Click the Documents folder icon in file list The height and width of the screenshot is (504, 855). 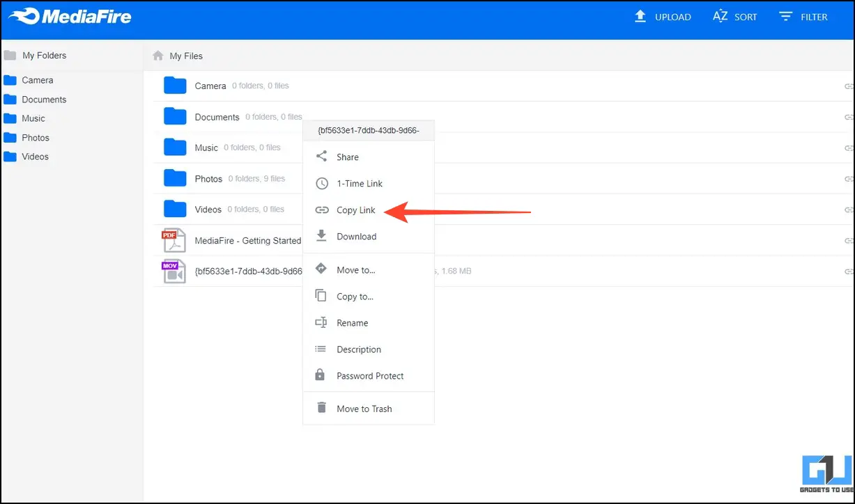pyautogui.click(x=175, y=116)
